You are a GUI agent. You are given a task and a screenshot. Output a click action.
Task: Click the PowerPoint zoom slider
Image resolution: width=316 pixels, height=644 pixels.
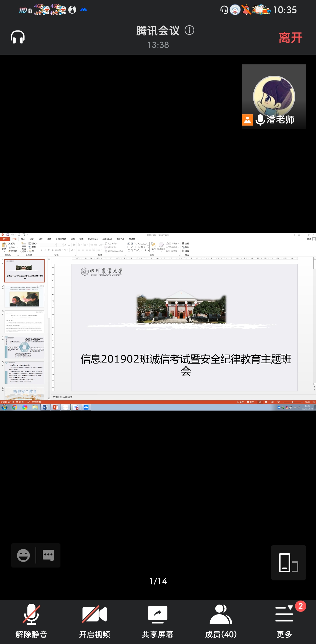pyautogui.click(x=293, y=402)
